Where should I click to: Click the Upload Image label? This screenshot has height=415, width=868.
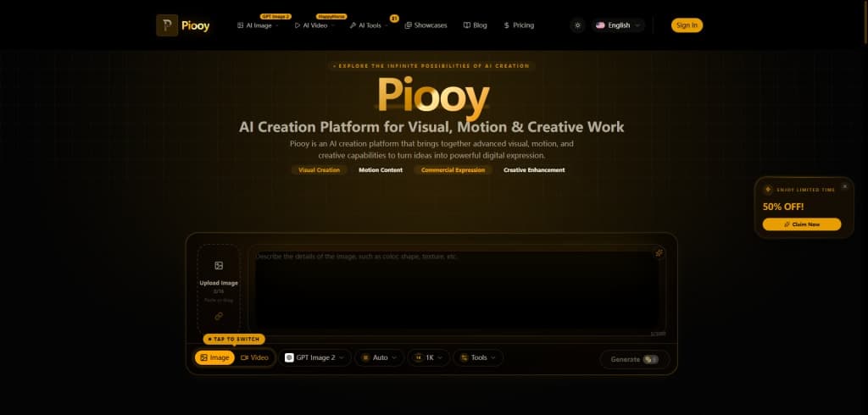coord(219,283)
